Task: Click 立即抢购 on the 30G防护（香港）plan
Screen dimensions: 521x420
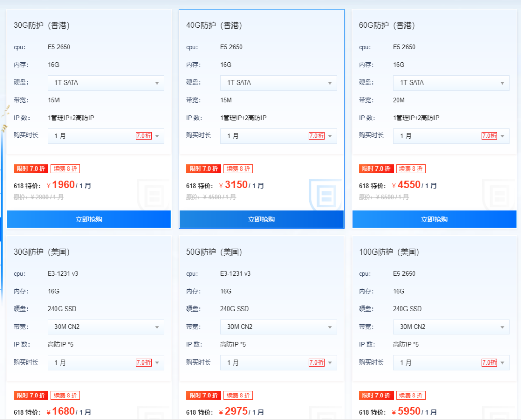Action: click(x=89, y=219)
